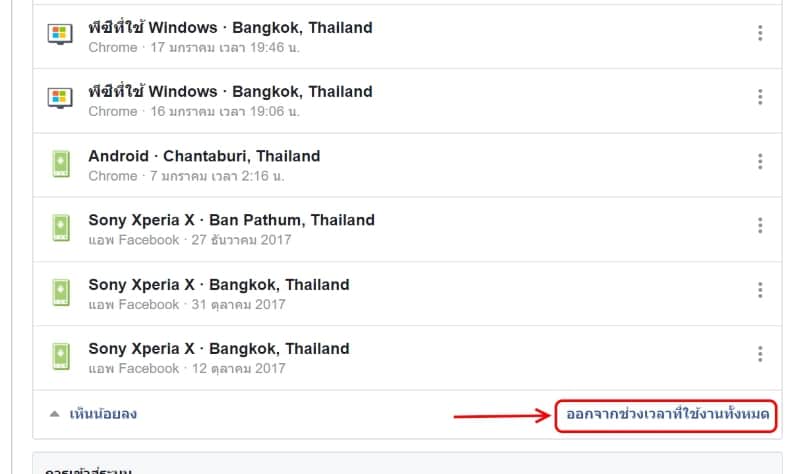Click Windows PC icon for 16 มกราคม session
The width and height of the screenshot is (800, 474).
tap(60, 99)
